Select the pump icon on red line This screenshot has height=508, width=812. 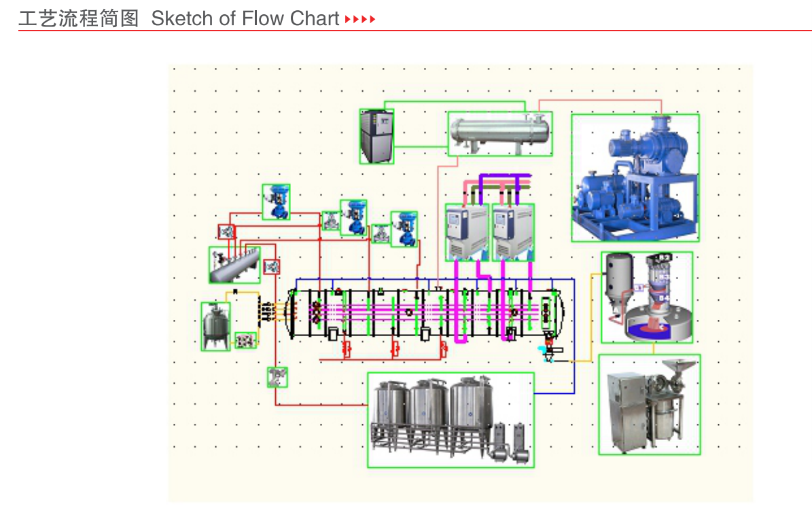[277, 378]
